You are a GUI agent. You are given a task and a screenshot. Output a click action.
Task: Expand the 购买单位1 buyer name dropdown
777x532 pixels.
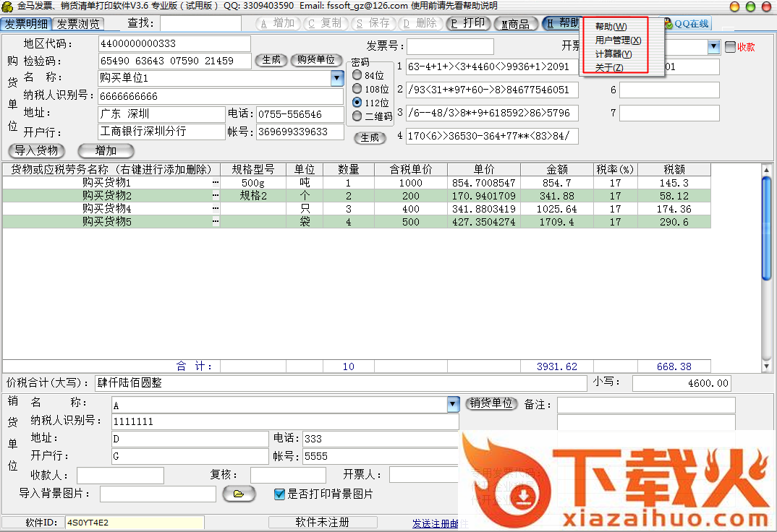[x=337, y=78]
